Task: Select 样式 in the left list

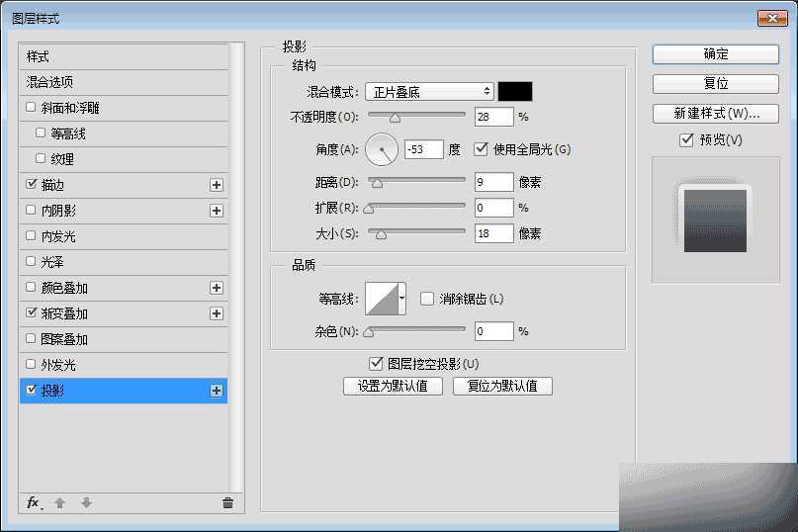Action: [x=125, y=56]
